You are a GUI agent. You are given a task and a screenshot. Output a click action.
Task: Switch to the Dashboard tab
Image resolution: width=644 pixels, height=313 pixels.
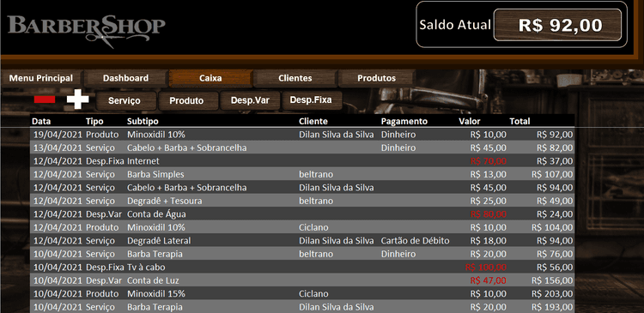[x=125, y=78]
